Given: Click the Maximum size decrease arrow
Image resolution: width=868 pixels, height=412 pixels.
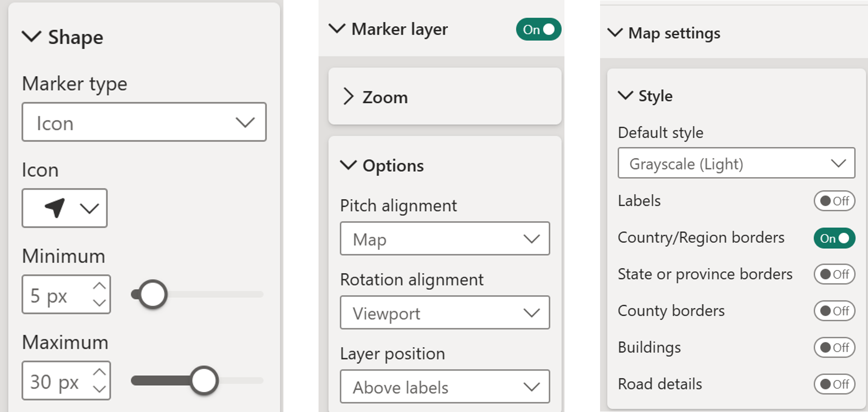Looking at the screenshot, I should 99,389.
